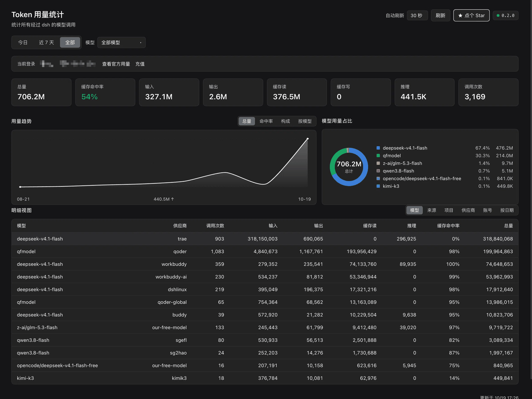Click the sgefl supplier cell
The width and height of the screenshot is (532, 399).
pos(181,340)
